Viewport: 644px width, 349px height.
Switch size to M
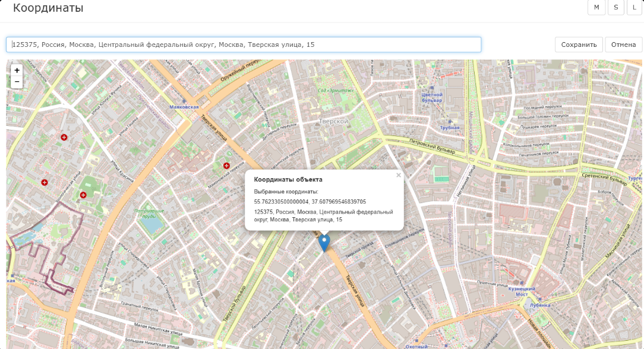pyautogui.click(x=596, y=7)
